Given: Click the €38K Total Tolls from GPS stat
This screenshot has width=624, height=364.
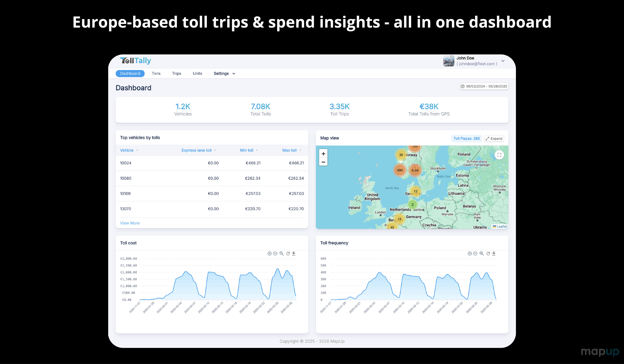Looking at the screenshot, I should click(429, 109).
